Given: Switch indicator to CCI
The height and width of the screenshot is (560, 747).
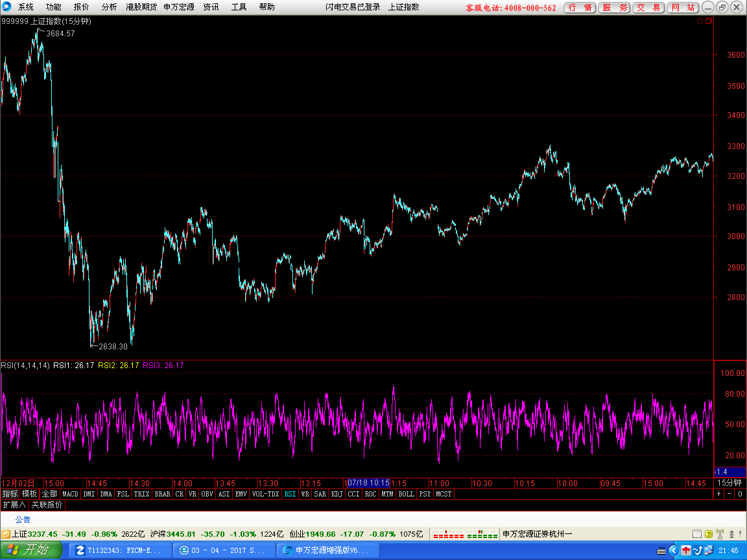Looking at the screenshot, I should pos(353,494).
